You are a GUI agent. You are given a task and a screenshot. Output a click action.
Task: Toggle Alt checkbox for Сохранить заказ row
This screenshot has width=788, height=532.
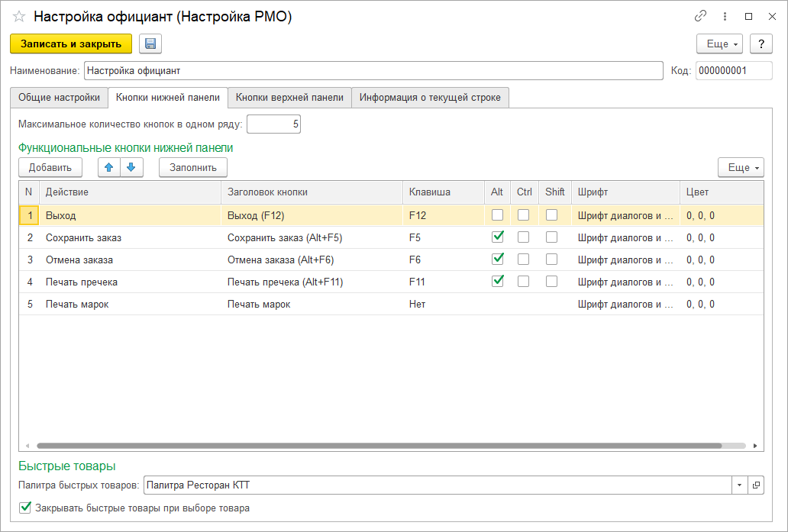pos(498,237)
